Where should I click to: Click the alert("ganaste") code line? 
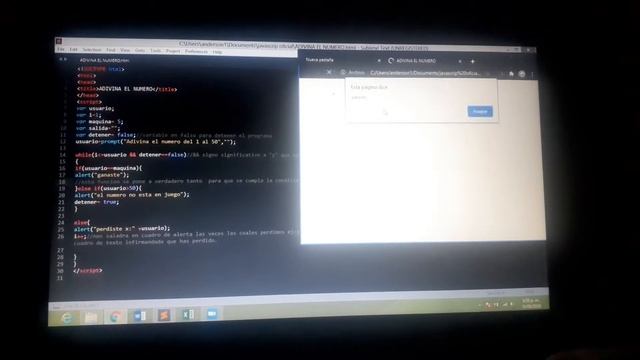click(x=102, y=175)
